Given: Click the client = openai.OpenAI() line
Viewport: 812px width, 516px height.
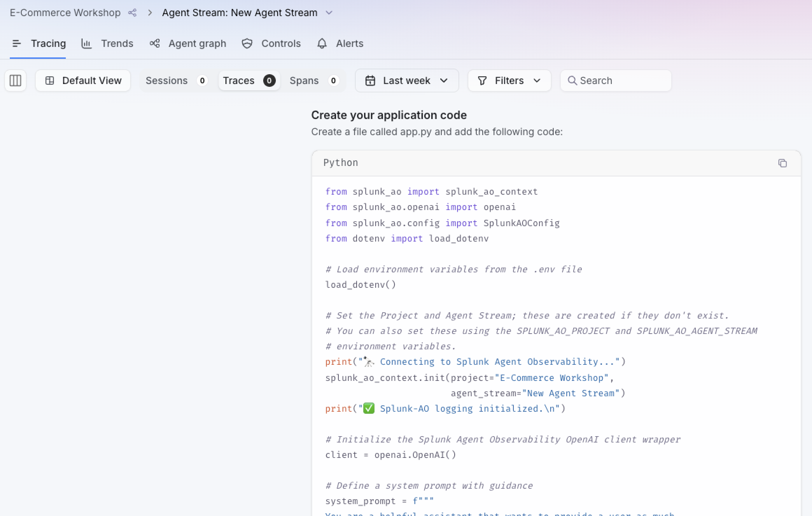Looking at the screenshot, I should tap(391, 455).
